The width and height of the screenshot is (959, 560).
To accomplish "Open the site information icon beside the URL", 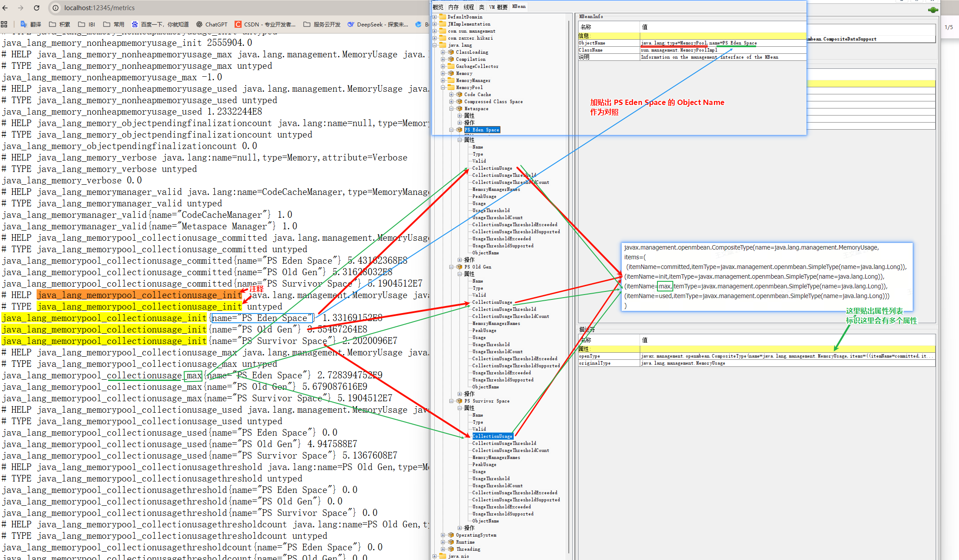I will point(56,8).
